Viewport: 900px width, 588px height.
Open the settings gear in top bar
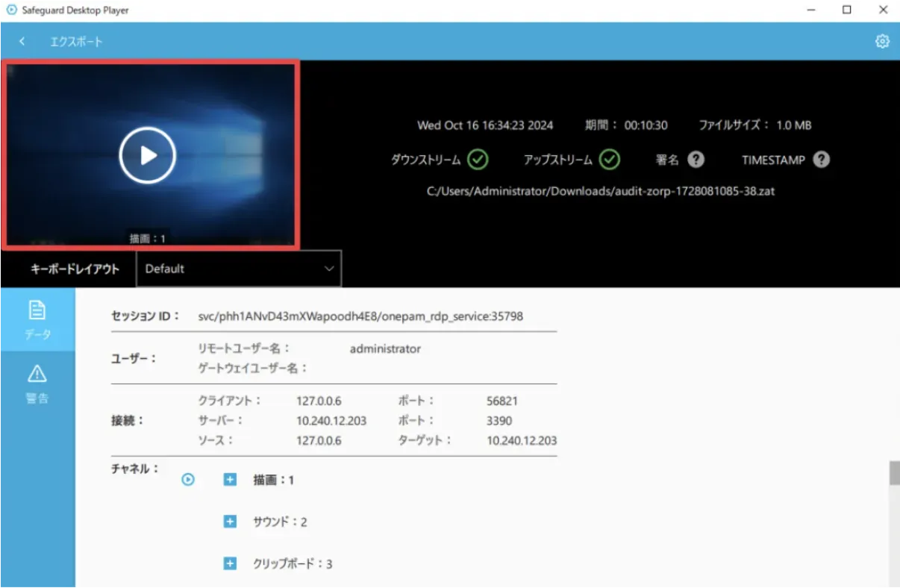pyautogui.click(x=882, y=41)
